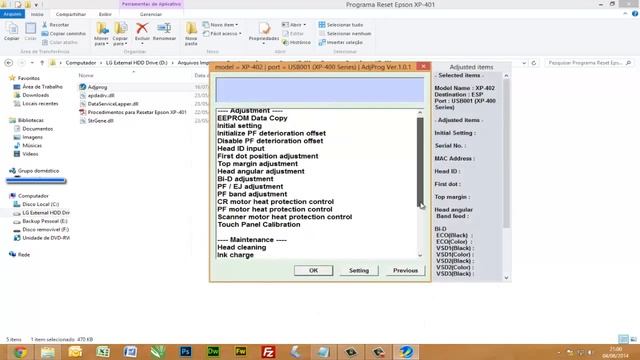Select Ink charge item
640x360 pixels.
(x=236, y=255)
